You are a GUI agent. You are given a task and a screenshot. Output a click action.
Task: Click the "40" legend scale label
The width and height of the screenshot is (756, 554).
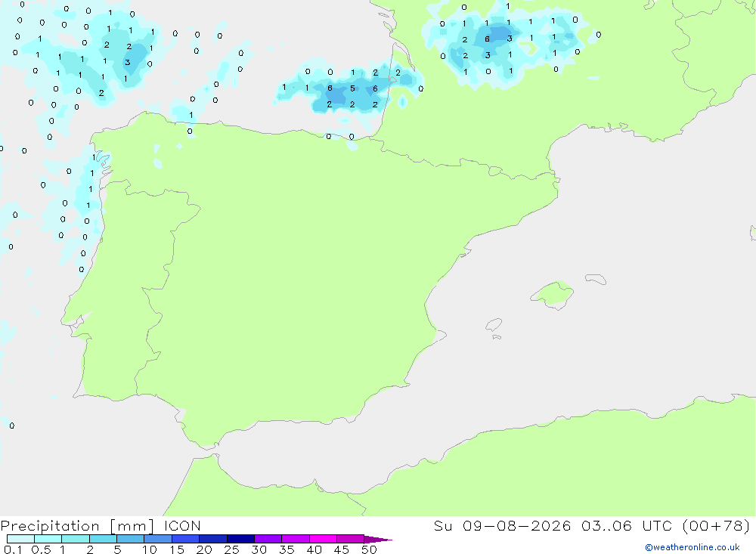click(x=314, y=549)
